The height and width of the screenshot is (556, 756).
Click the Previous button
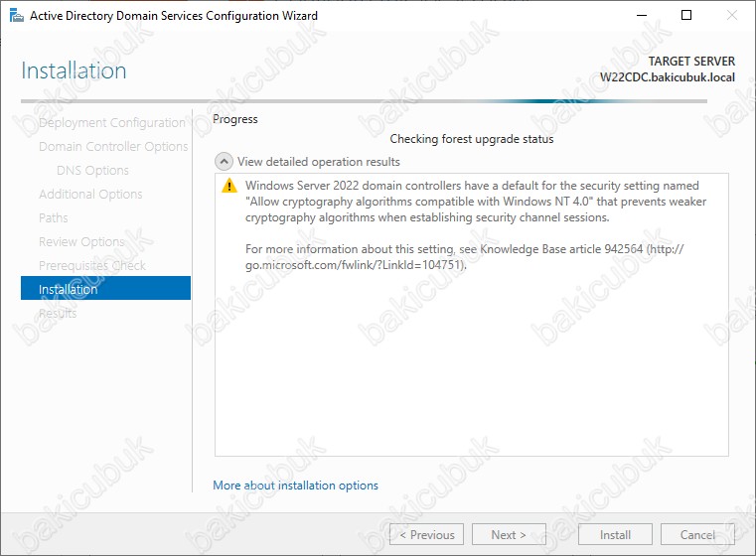click(426, 535)
